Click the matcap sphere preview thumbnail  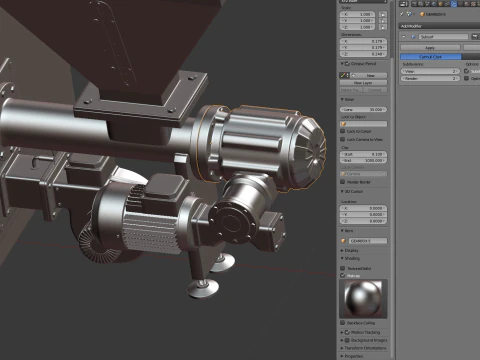click(x=363, y=298)
